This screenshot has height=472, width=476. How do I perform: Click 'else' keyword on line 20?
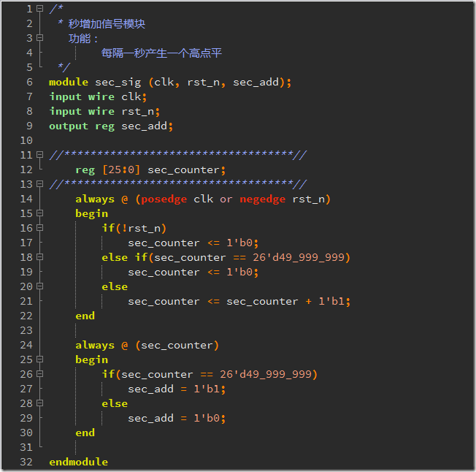point(115,286)
